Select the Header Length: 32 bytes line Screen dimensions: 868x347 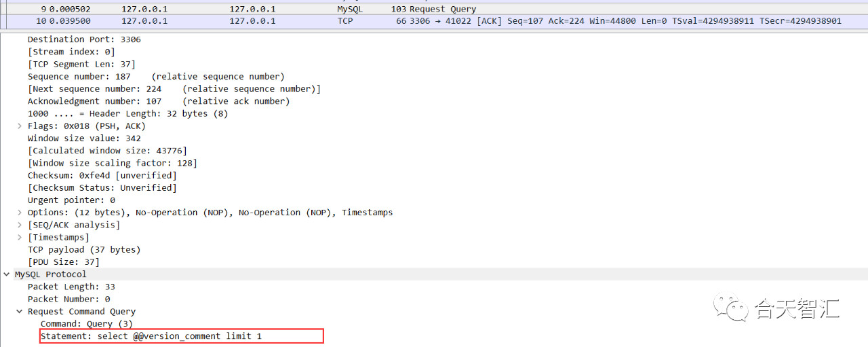pos(127,113)
